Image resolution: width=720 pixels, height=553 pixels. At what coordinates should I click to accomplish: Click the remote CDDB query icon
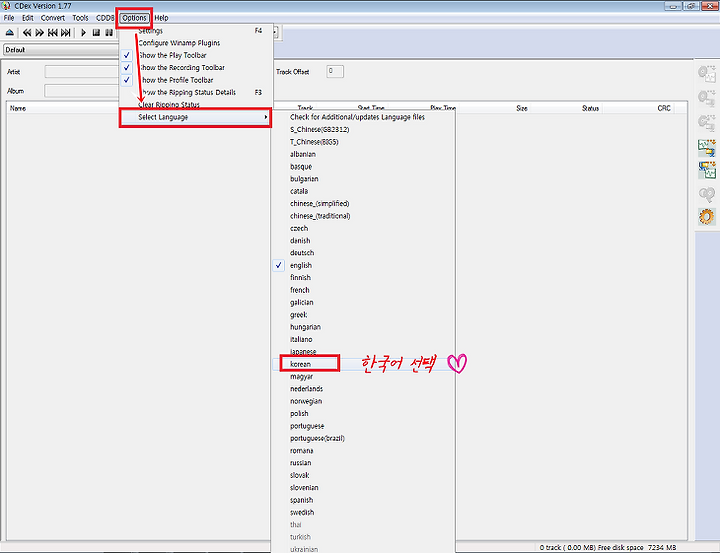coord(707,194)
